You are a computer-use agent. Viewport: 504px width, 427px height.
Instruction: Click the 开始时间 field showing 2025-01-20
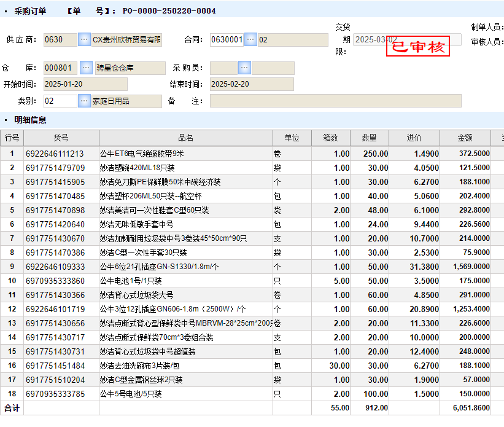click(85, 84)
